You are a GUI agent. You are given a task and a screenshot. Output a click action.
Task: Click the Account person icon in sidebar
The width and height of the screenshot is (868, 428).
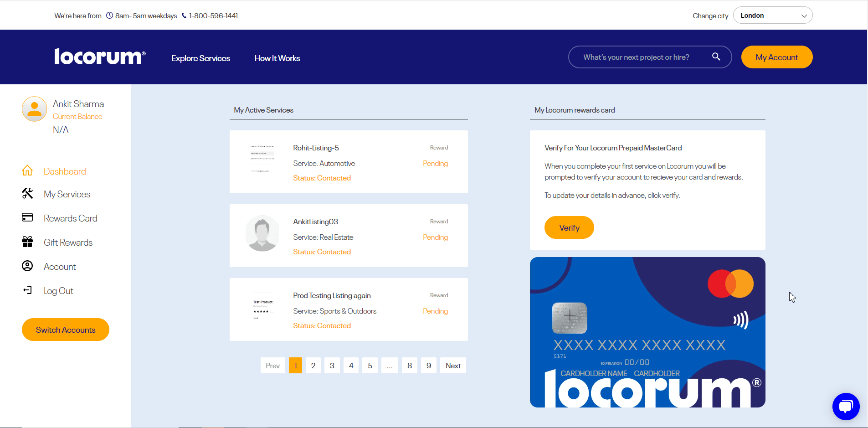(27, 266)
